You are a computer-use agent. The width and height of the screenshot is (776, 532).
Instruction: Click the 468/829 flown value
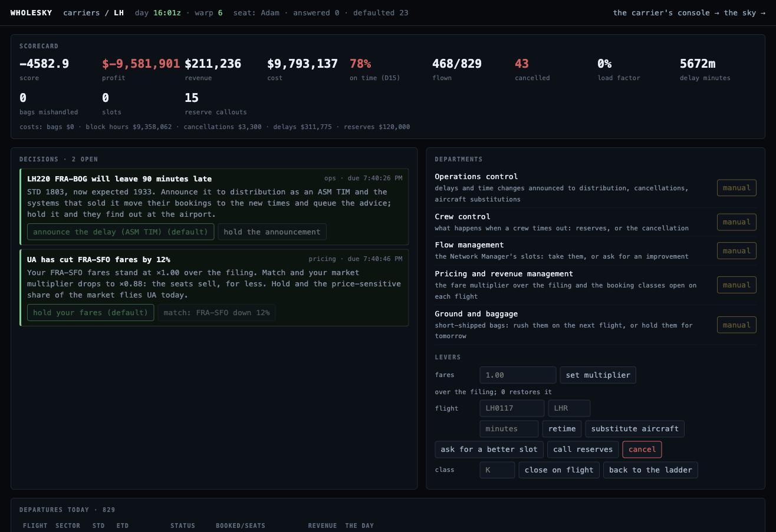457,64
